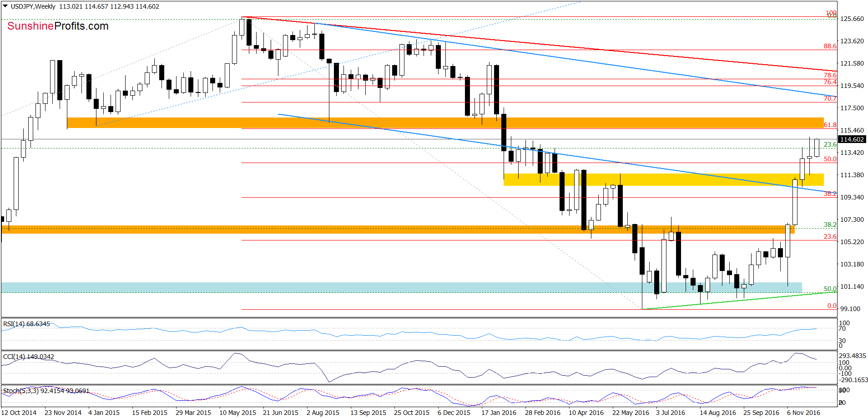868x419 pixels.
Task: Click the 6 Dec 2015 date label
Action: 454,413
